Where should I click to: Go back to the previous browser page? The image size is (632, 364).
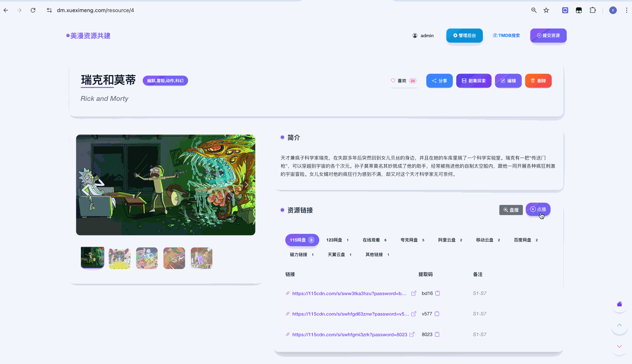tap(6, 10)
